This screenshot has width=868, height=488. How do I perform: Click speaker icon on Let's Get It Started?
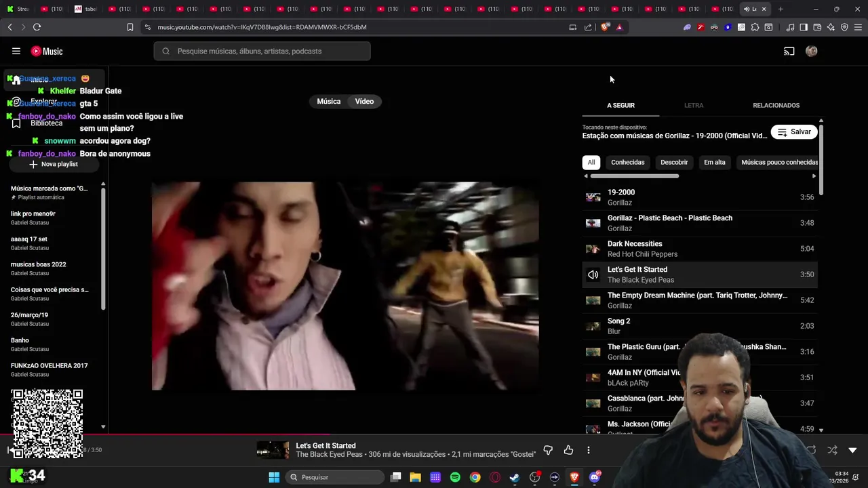[593, 274]
